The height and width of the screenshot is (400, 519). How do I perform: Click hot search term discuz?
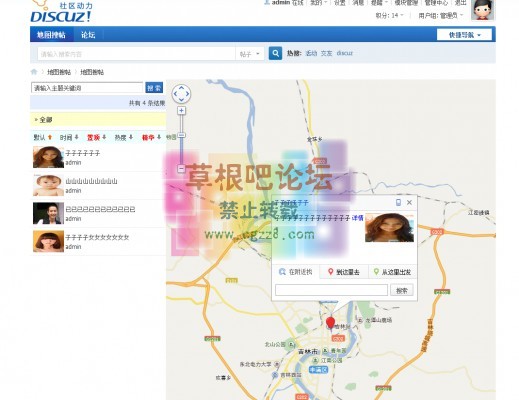345,53
